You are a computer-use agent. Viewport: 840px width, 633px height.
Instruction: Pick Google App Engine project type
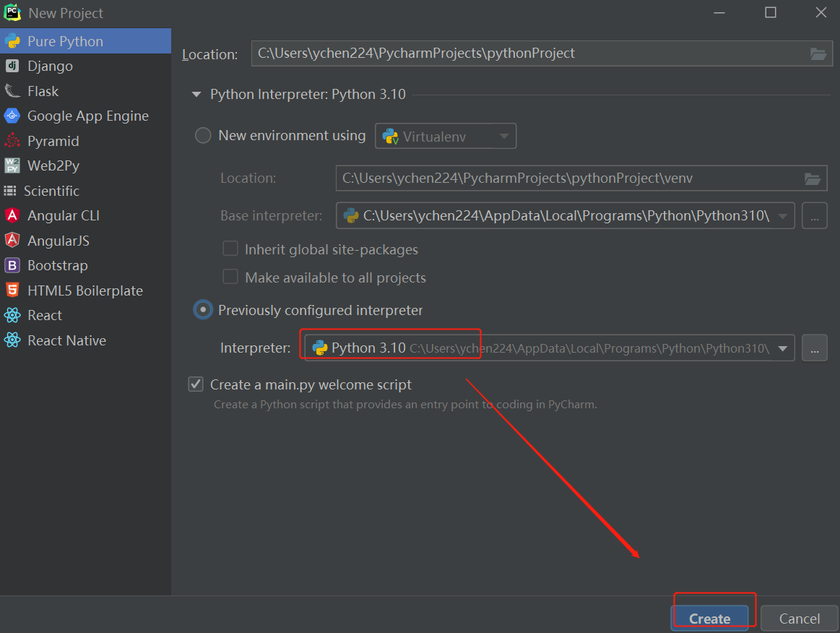[86, 116]
